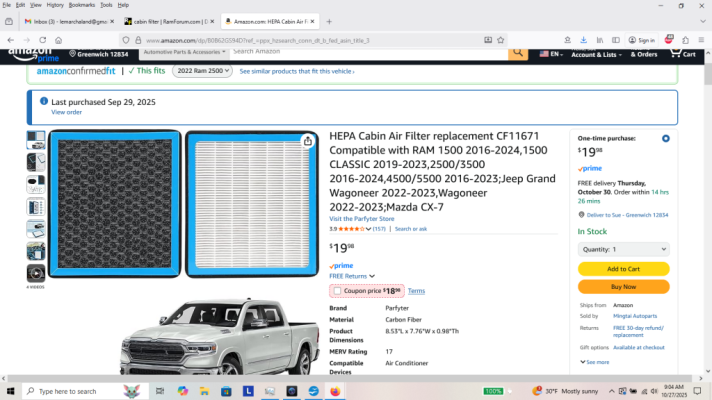This screenshot has width=712, height=400.
Task: Select One-time purchase radio button
Action: 666,138
